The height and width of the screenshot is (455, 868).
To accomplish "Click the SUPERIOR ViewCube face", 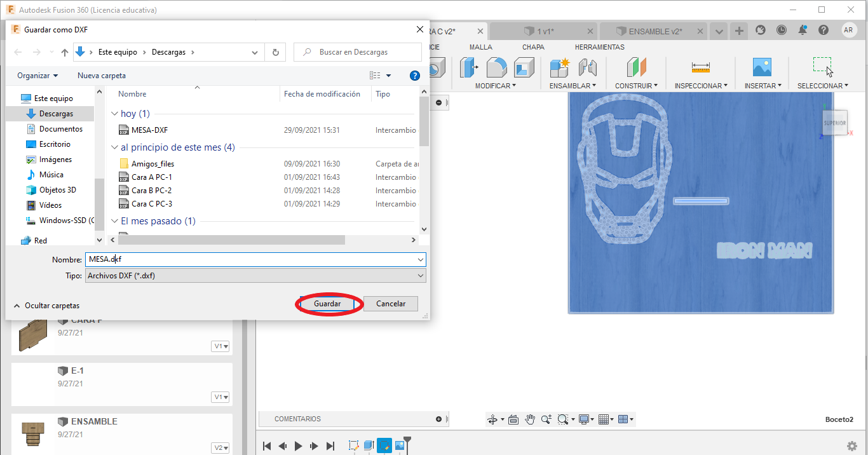I will point(834,123).
